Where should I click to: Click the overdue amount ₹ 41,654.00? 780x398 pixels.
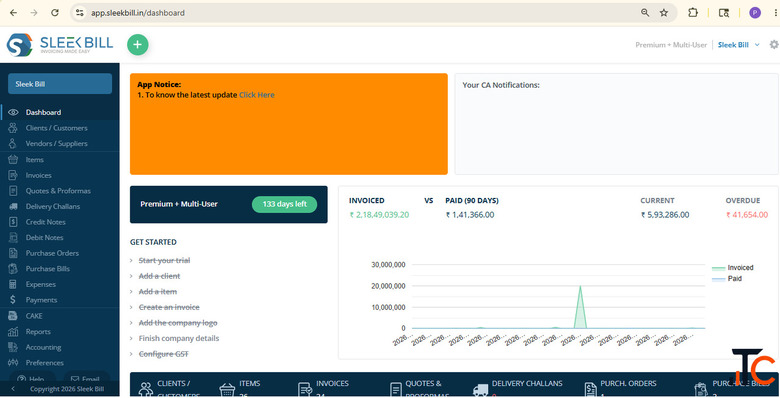(747, 215)
